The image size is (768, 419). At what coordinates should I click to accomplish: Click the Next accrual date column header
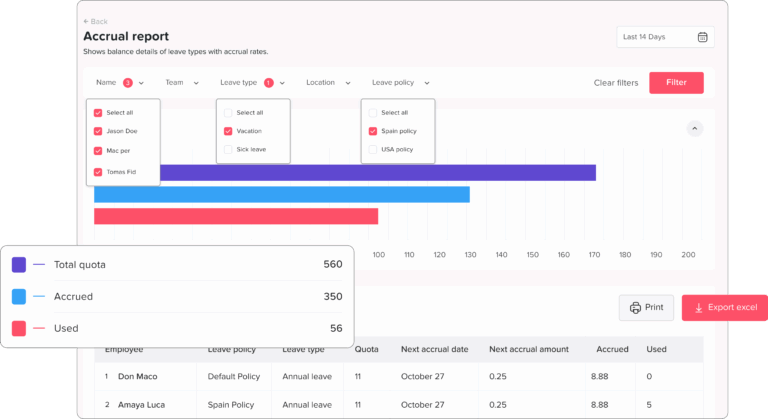[434, 349]
